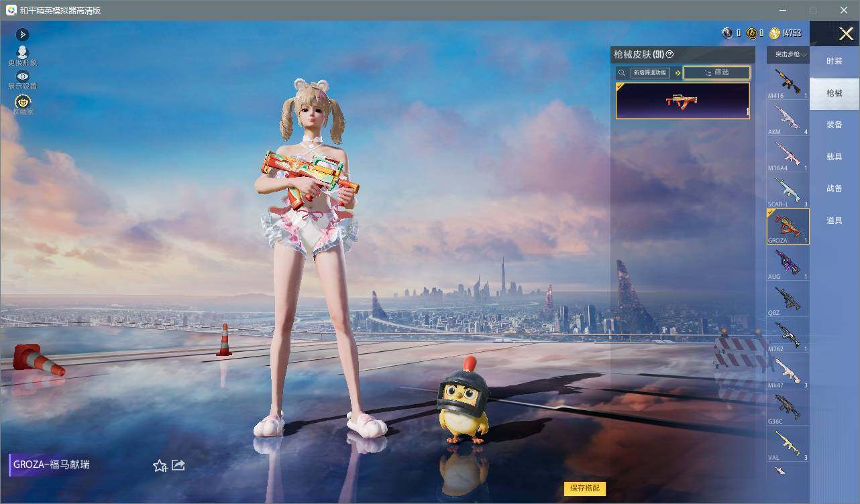Viewport: 860px width, 504px height.
Task: Pick the AUG weapon entry
Action: point(788,263)
